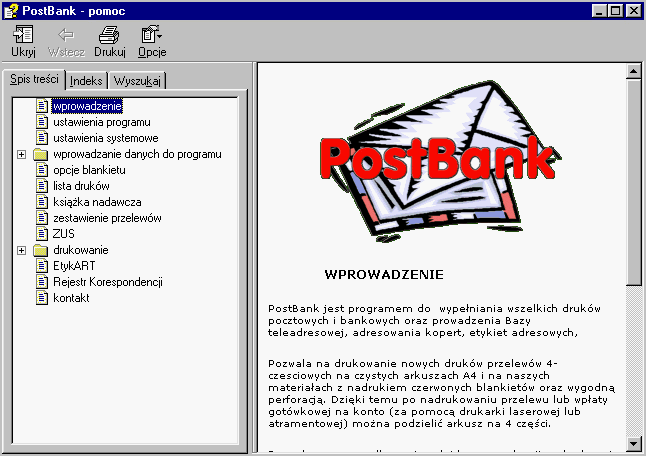Open the zestawienie przelewów topic
The width and height of the screenshot is (646, 456).
click(x=107, y=218)
